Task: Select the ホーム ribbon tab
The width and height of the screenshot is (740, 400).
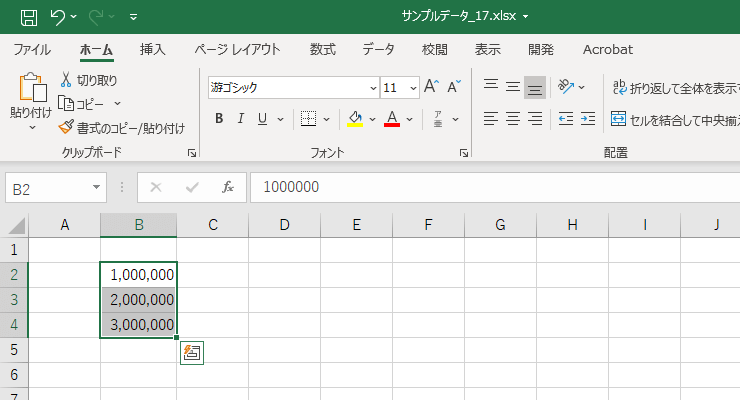Action: coord(96,50)
